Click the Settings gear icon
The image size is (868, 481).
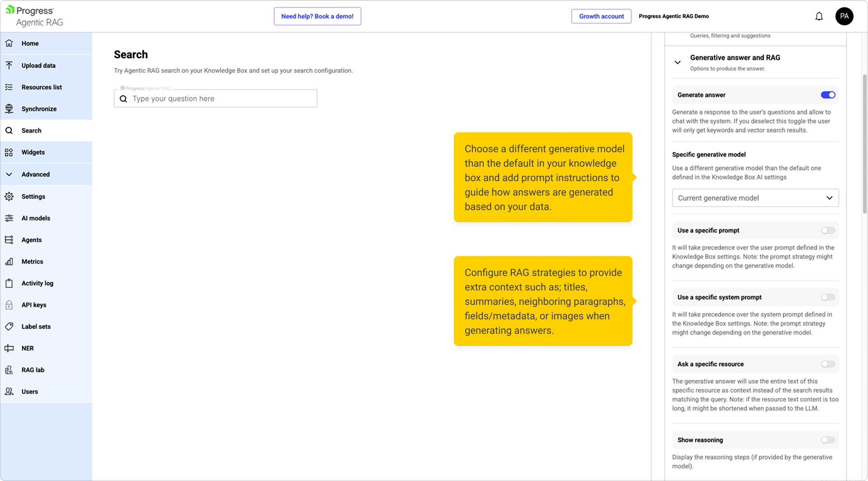pyautogui.click(x=9, y=196)
